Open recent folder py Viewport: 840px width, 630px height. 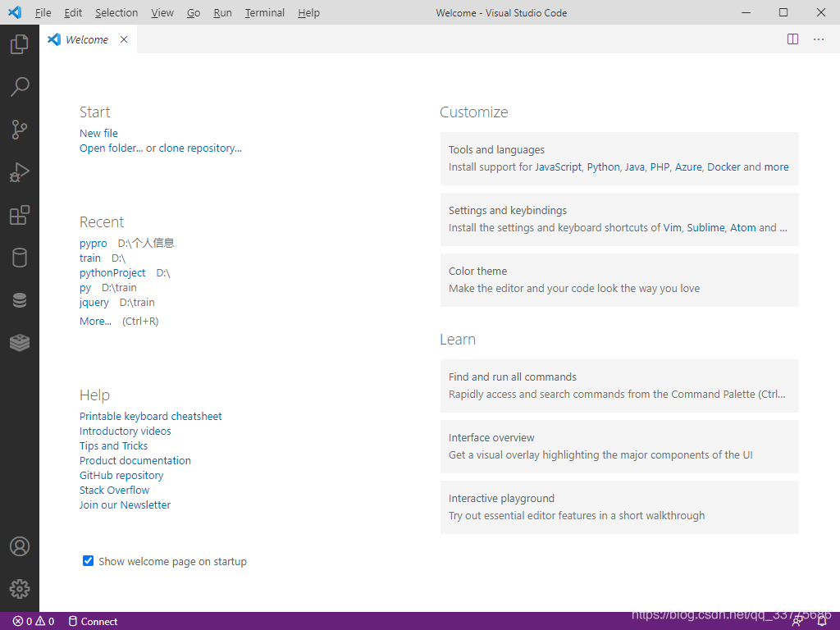pos(85,288)
